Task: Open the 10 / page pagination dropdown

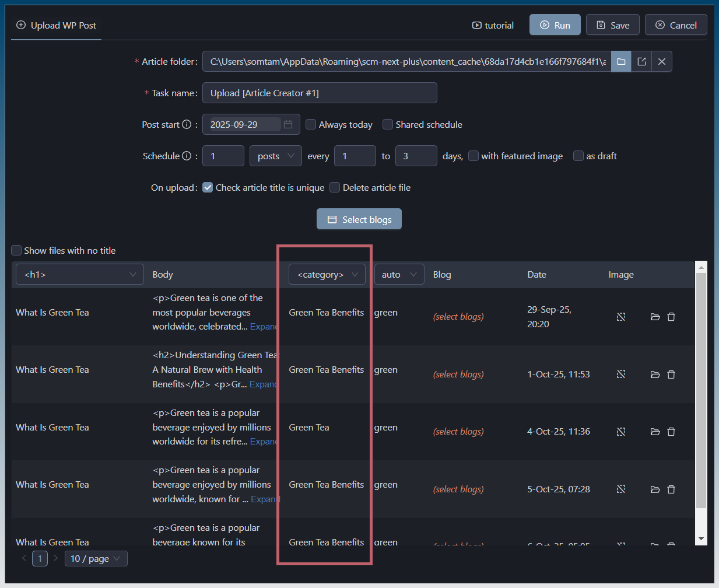Action: [96, 559]
